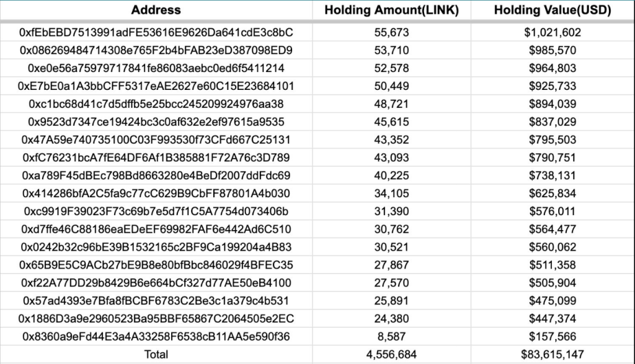This screenshot has height=364, width=635.
Task: Select the 50,449 holding amount cell
Action: [x=391, y=86]
